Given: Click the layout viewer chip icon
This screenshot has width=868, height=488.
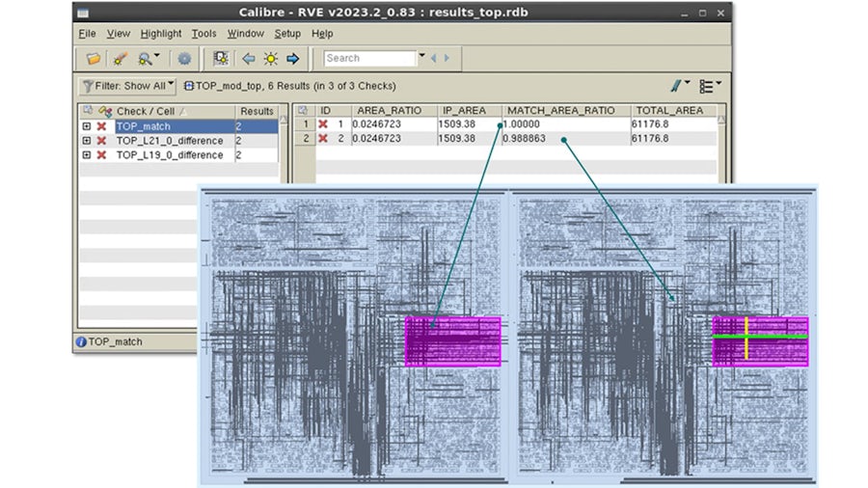Looking at the screenshot, I should click(x=221, y=58).
